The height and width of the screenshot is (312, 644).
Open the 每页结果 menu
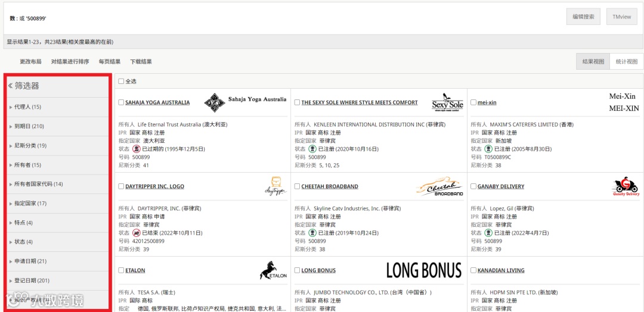[x=110, y=61]
